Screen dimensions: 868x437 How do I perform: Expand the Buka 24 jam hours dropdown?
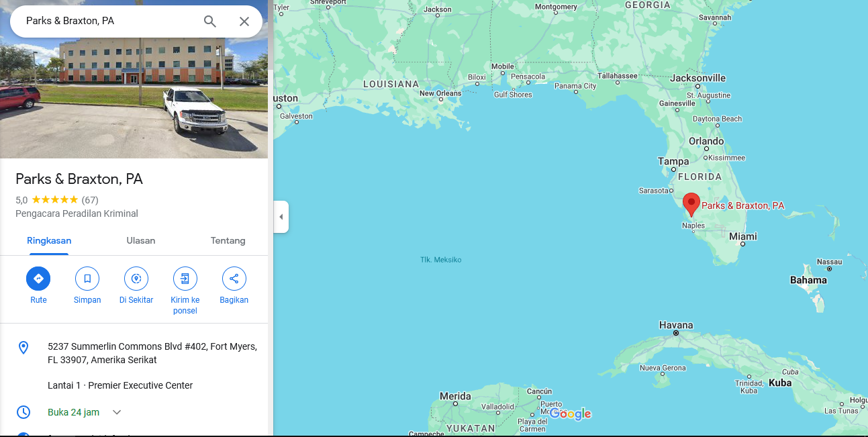[x=117, y=412]
